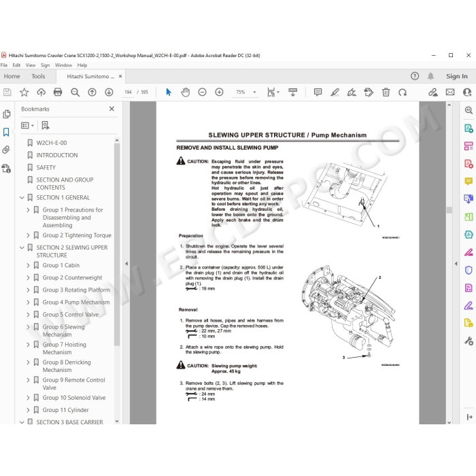This screenshot has height=476, width=476.
Task: Share a link to the file icon
Action: (433, 92)
